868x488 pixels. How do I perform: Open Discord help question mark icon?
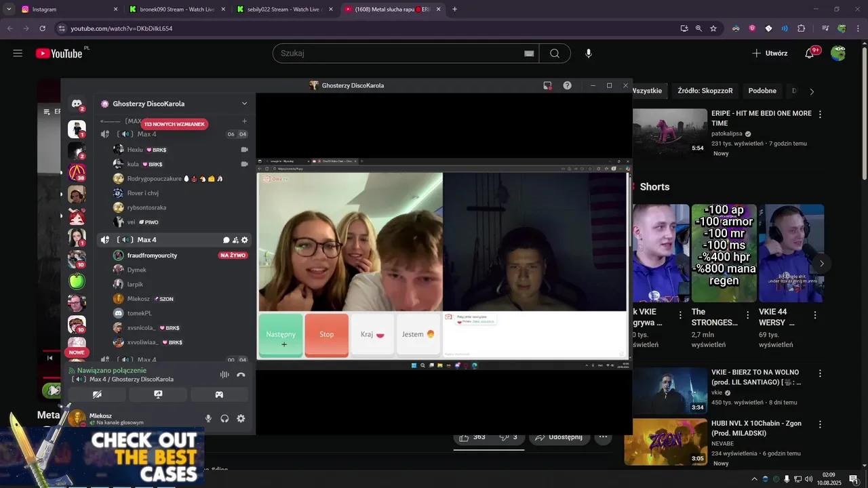tap(568, 85)
